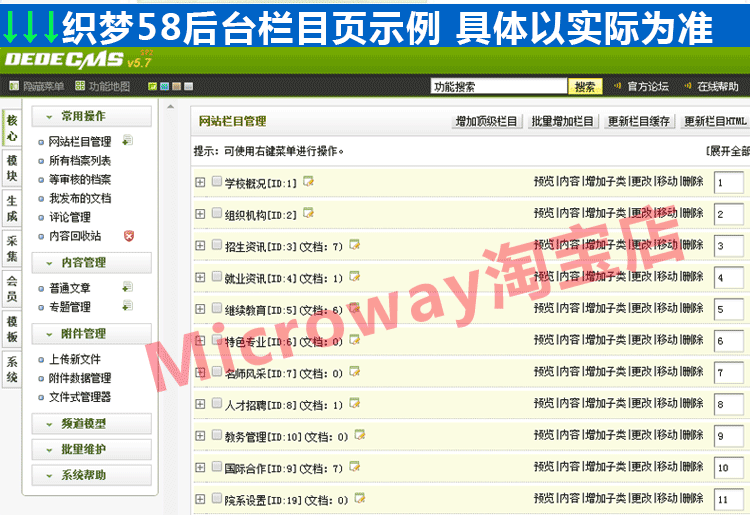Image resolution: width=750 pixels, height=516 pixels.
Task: Select the tan theme swatch in the top bar
Action: (x=176, y=87)
